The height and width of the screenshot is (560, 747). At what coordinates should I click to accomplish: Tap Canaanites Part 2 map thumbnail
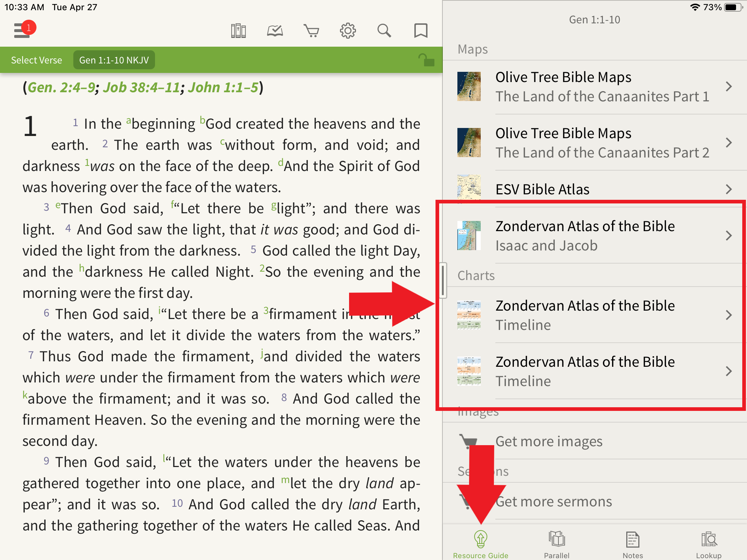(469, 143)
